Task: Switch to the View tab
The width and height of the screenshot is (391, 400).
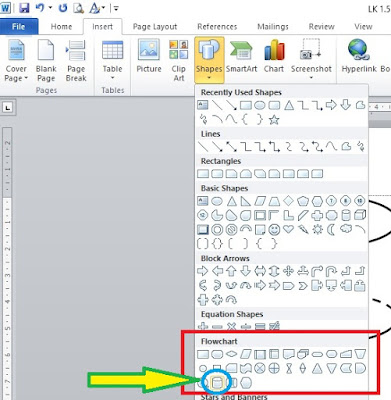Action: coord(363,27)
